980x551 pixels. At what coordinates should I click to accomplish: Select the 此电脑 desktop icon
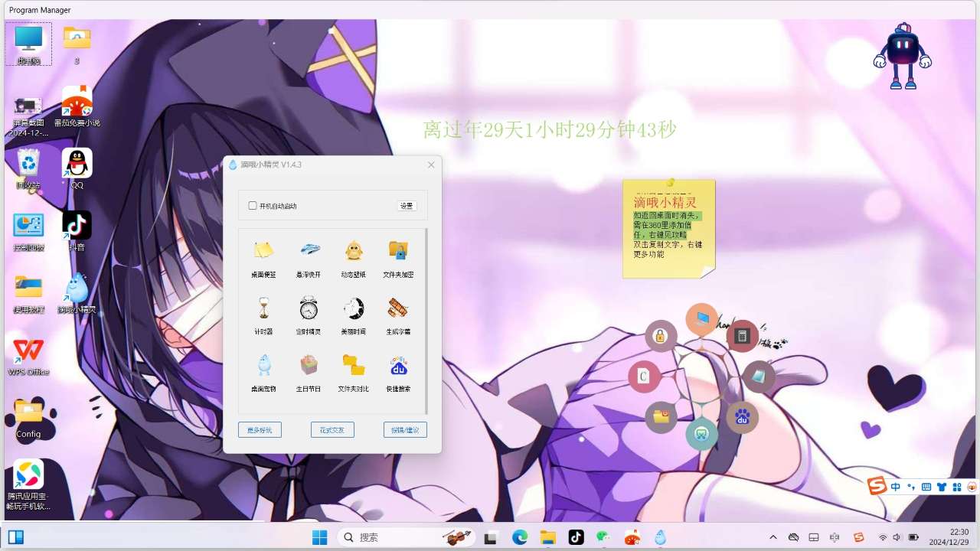point(28,44)
